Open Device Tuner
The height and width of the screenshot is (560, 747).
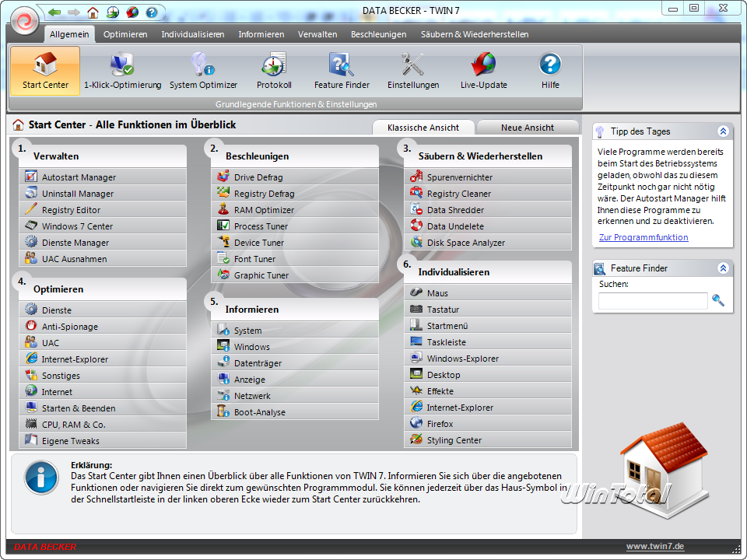click(295, 242)
